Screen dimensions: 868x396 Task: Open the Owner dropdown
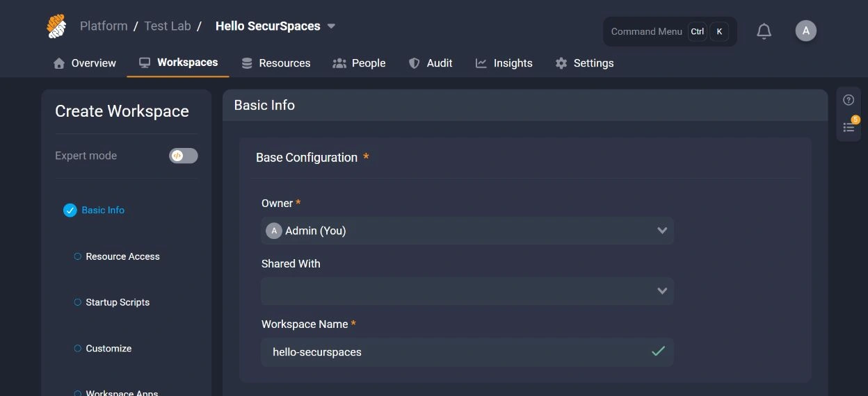coord(467,231)
